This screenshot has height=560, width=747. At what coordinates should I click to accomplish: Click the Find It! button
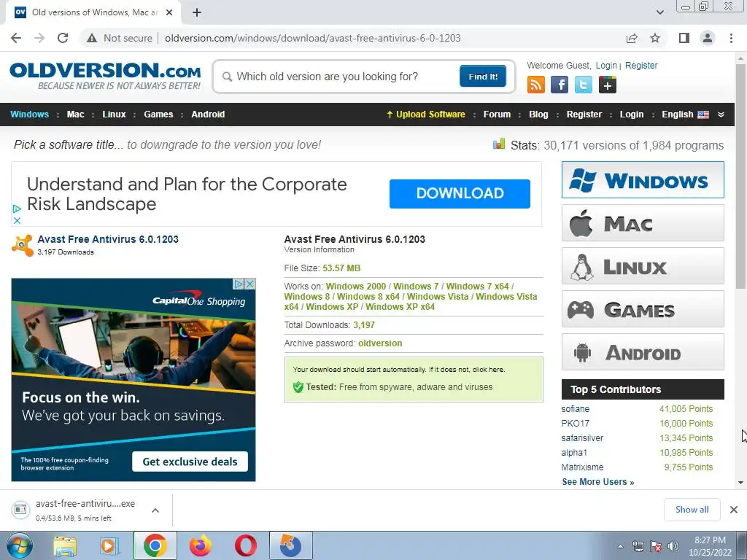483,76
